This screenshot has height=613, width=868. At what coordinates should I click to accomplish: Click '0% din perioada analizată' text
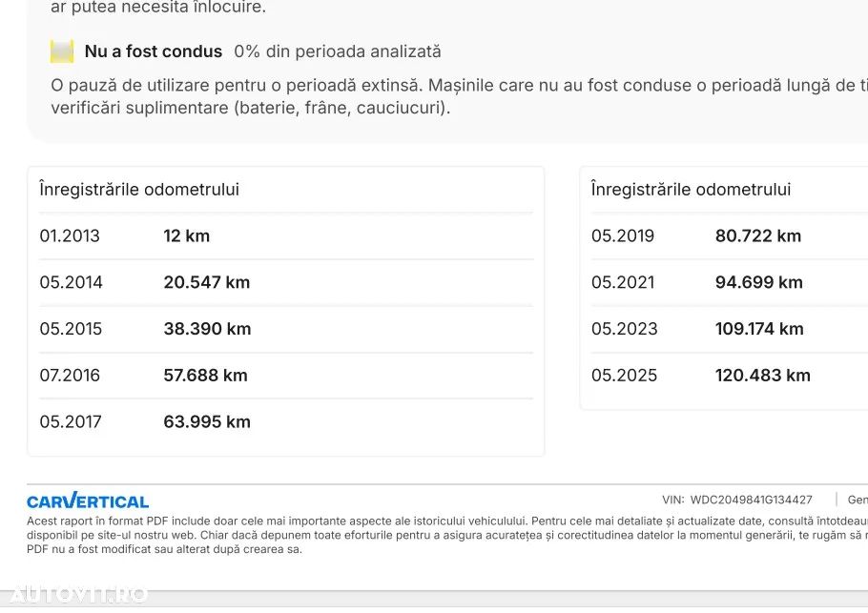(338, 51)
